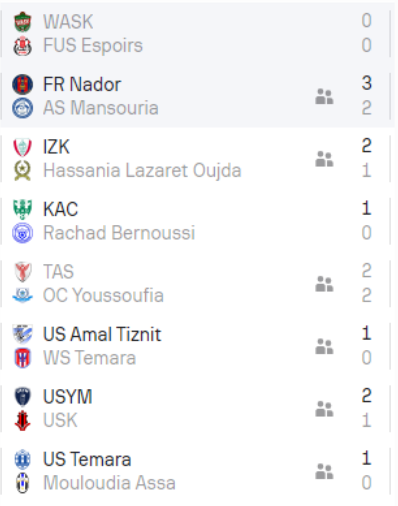Click the FR Nador team badge
Image resolution: width=398 pixels, height=506 pixels.
coord(22,84)
